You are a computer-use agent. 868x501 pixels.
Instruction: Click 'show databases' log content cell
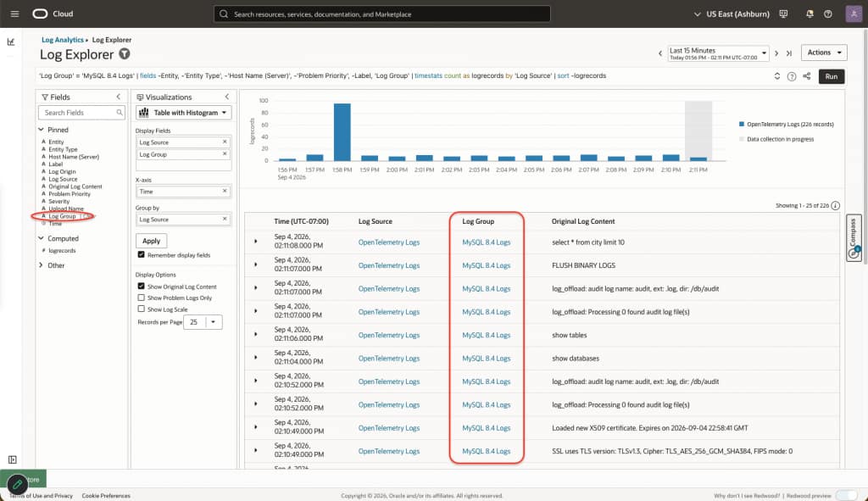point(576,359)
